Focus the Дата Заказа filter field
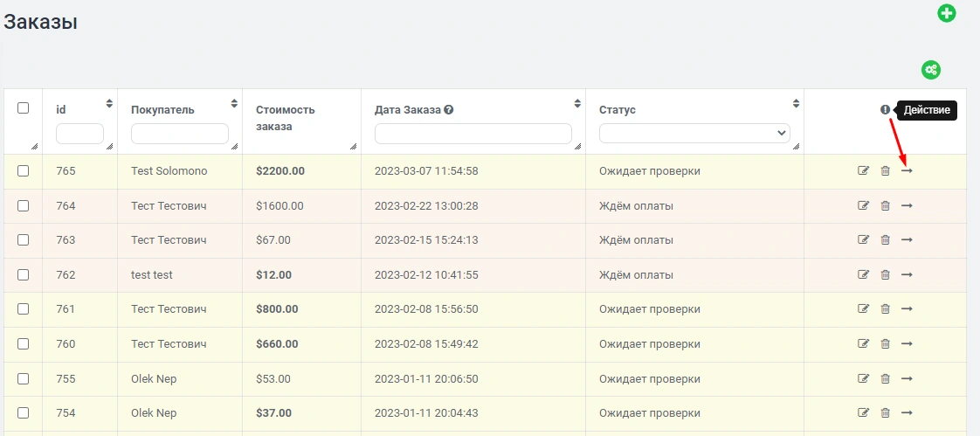Screen dimensions: 980x436 (473, 134)
